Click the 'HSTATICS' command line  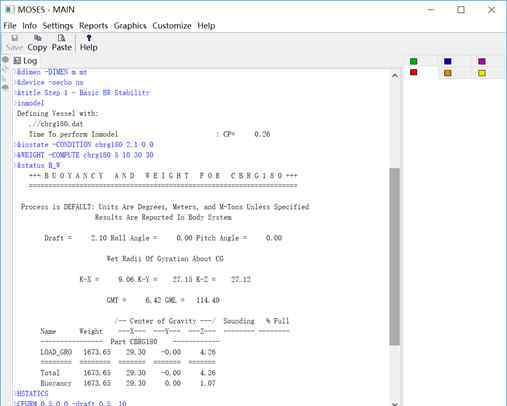[32, 393]
